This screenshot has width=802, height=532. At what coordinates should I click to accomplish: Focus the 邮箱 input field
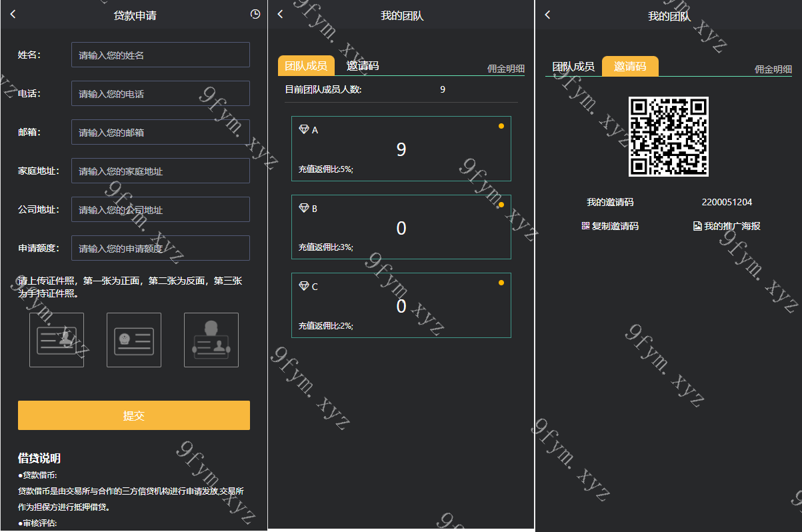point(161,132)
